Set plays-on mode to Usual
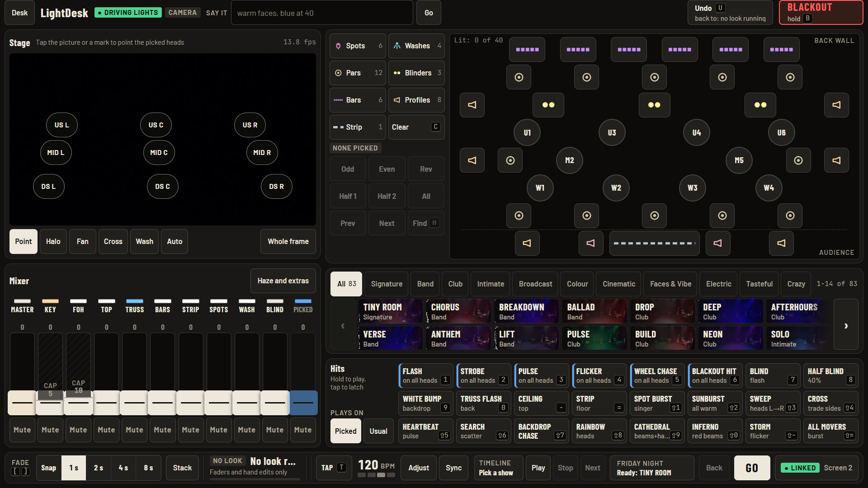This screenshot has width=868, height=488. click(x=378, y=431)
